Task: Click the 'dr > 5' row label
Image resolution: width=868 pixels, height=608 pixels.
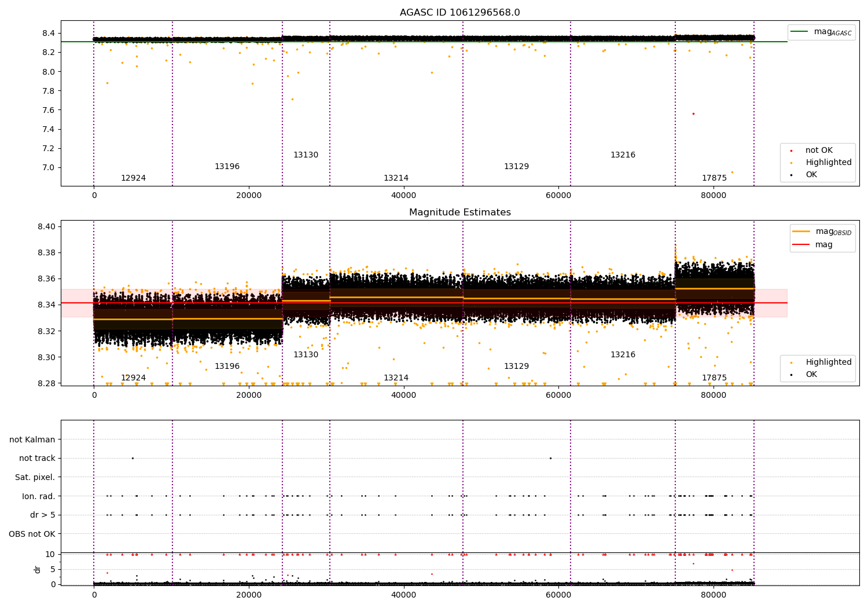Action: tap(43, 515)
